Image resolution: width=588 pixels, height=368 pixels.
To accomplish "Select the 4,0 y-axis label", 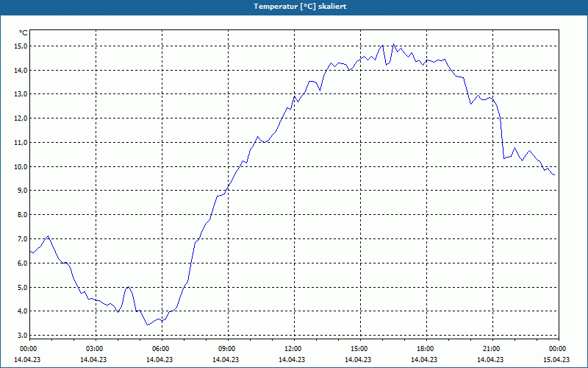I will click(x=23, y=311).
